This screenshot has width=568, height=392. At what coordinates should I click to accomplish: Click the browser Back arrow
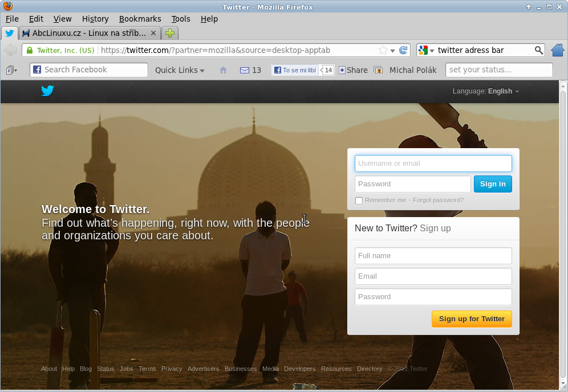(10, 50)
